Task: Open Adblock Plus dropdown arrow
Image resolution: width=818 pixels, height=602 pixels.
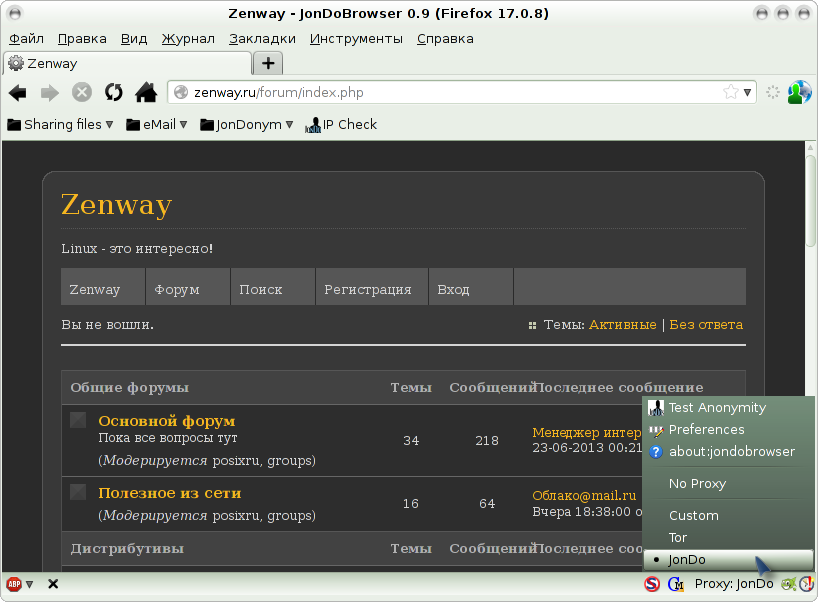Action: tap(30, 584)
